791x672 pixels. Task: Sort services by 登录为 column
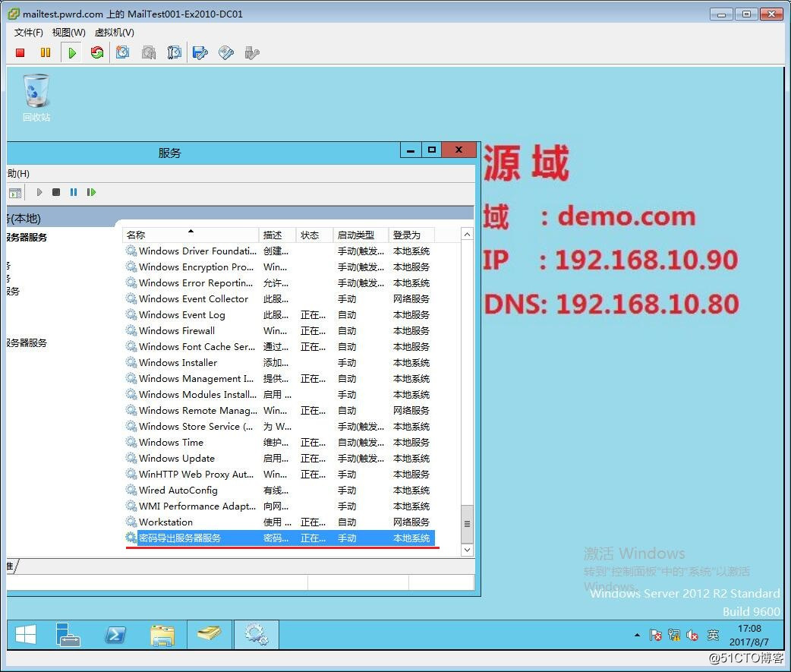coord(411,235)
